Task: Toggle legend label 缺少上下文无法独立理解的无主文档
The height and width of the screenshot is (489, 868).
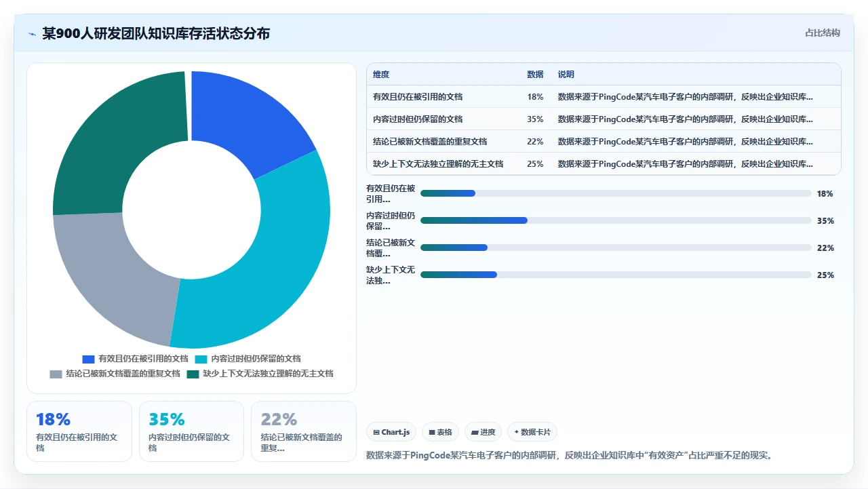Action: (x=269, y=374)
